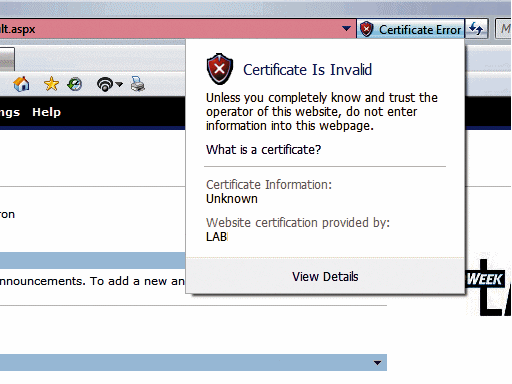This screenshot has height=384, width=512.
Task: Expand the feeds dropdown arrow
Action: click(x=119, y=85)
